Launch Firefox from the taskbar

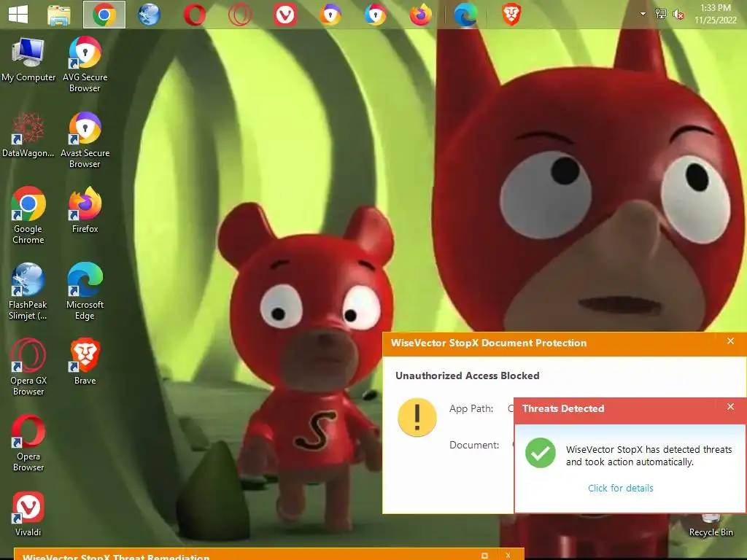point(421,15)
